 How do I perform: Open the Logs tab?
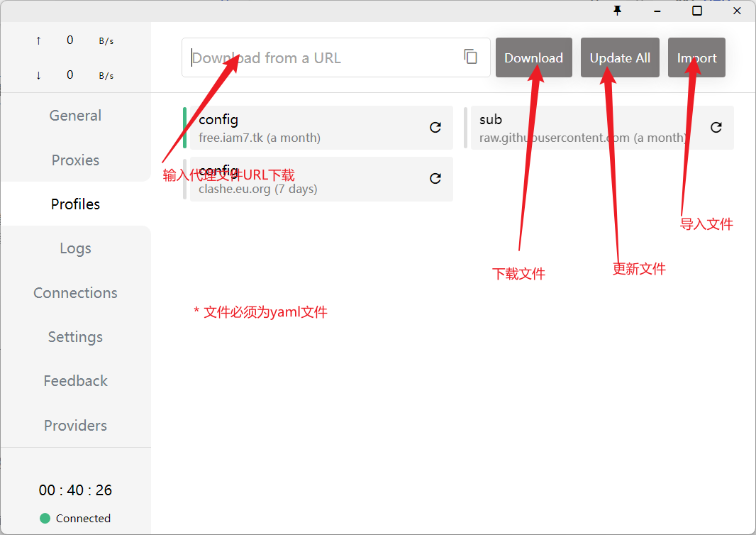(x=75, y=248)
